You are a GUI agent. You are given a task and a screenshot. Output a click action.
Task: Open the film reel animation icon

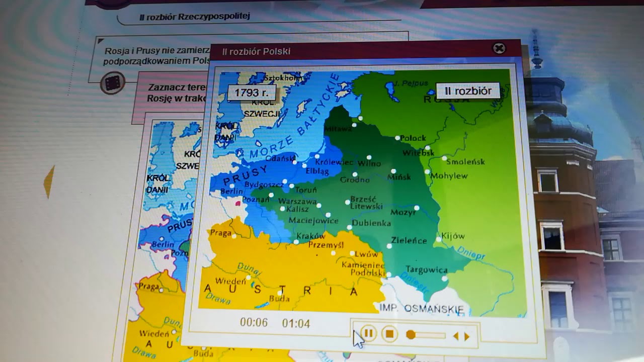(112, 83)
